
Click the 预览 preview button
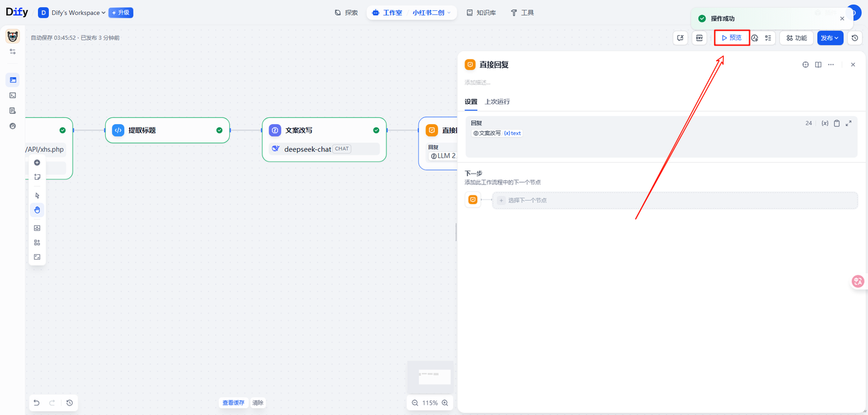point(732,38)
